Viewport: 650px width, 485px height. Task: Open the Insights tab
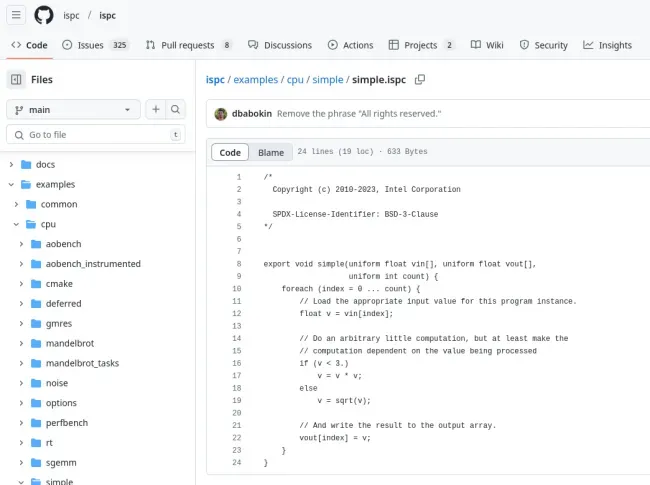[x=607, y=45]
